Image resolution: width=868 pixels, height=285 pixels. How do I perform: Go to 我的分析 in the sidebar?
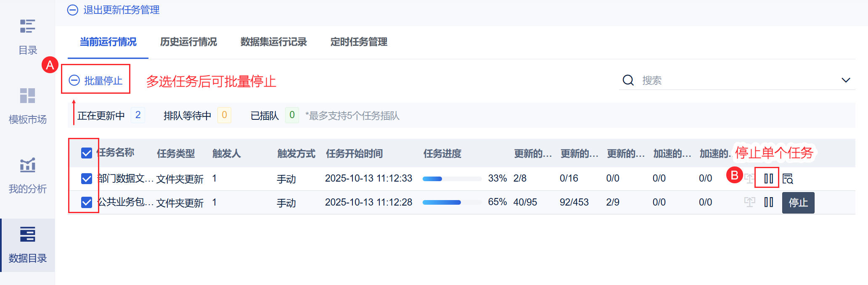tap(28, 165)
